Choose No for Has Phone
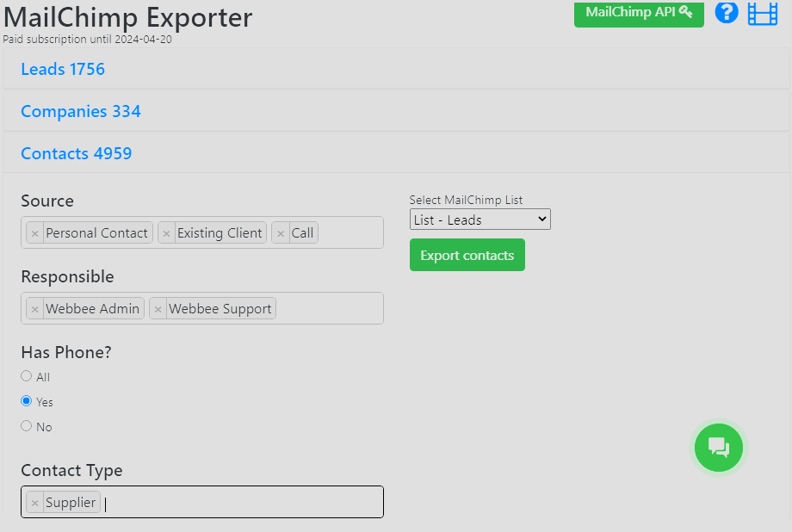Image resolution: width=792 pixels, height=532 pixels. (27, 426)
